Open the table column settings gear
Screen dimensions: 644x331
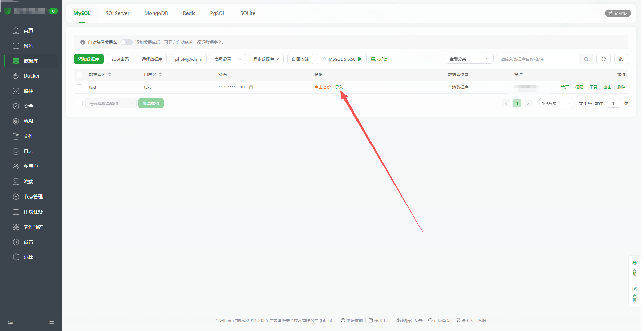coord(621,59)
